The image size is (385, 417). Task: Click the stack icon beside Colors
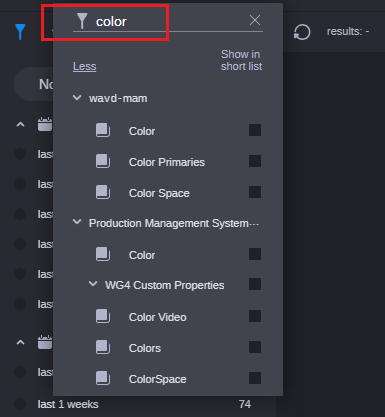coord(103,347)
